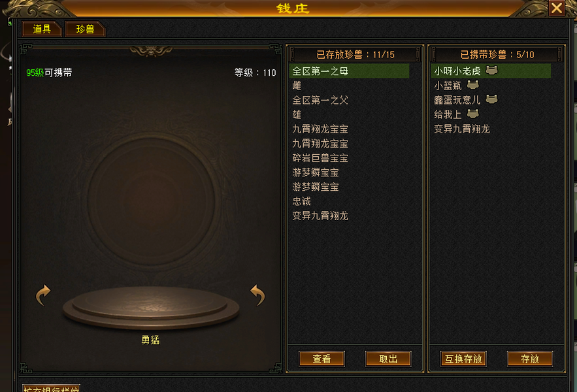Click the 取出 button
577x392 pixels.
coord(388,359)
